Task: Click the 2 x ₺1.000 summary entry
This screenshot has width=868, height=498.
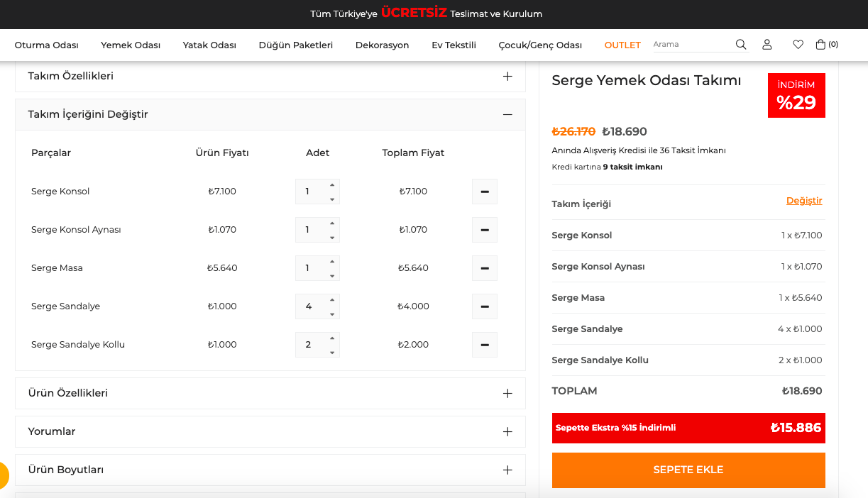Action: (x=800, y=360)
